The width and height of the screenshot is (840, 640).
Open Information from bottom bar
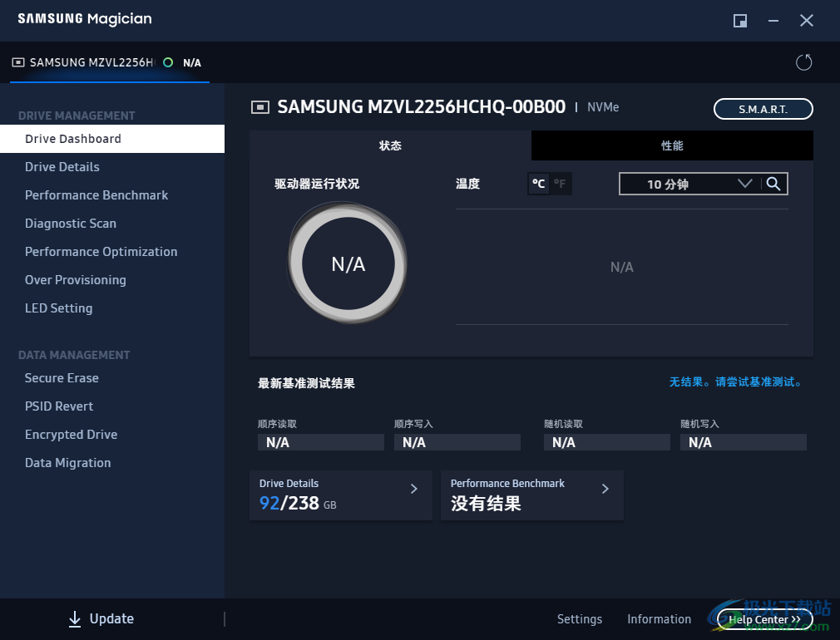coord(660,620)
